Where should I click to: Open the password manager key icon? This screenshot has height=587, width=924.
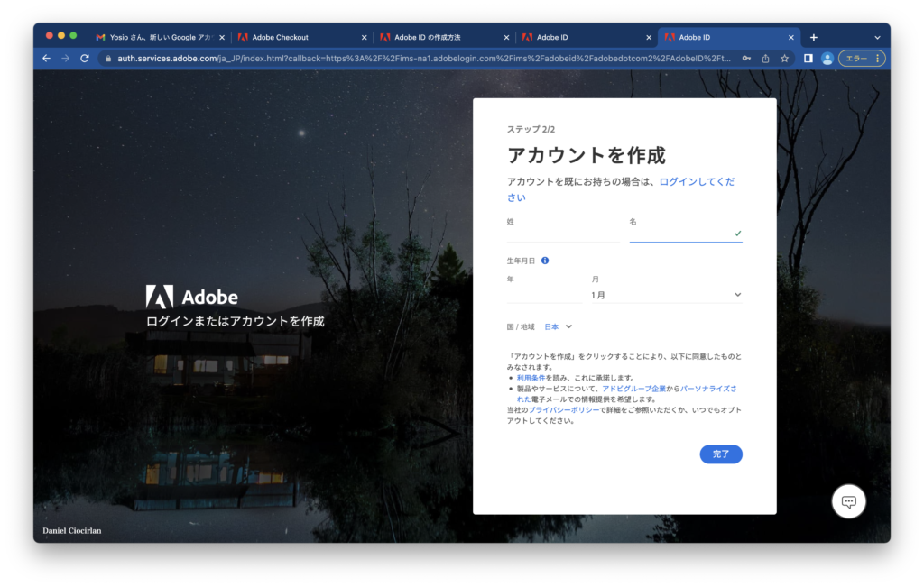coord(746,58)
